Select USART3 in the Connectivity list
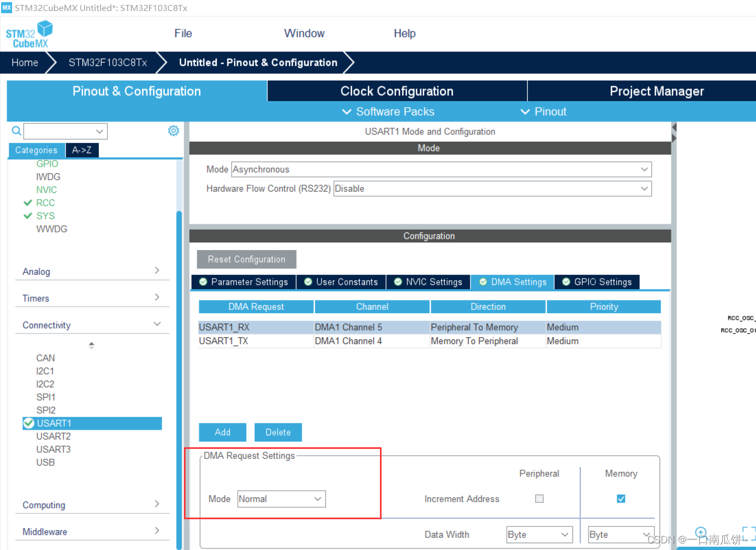This screenshot has height=550, width=756. coord(53,449)
